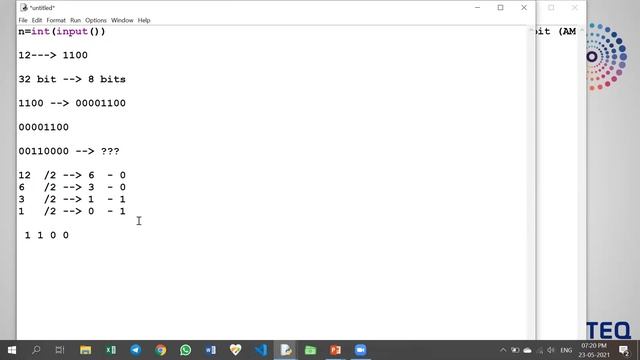Screen dimensions: 640x360
Task: Click the IDLE file icon in title bar
Action: (24, 7)
